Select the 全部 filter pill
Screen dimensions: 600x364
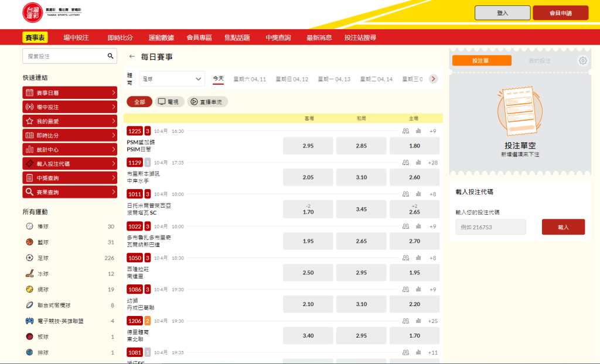[139, 102]
